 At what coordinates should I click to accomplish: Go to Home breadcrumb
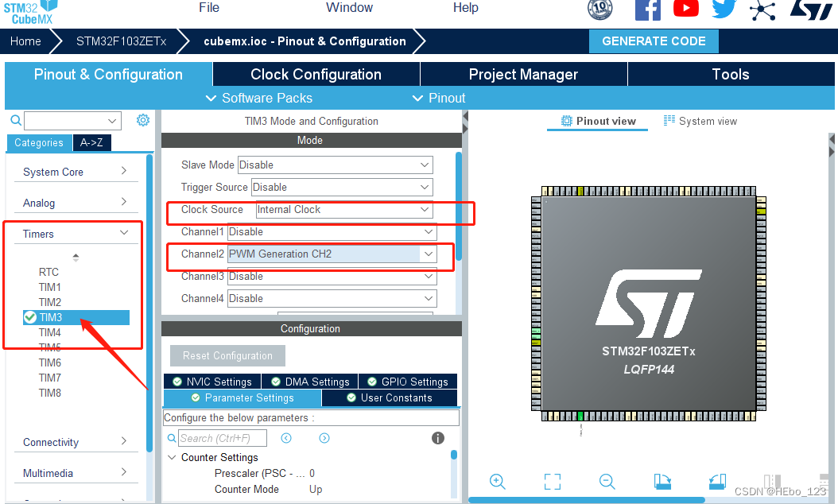pos(25,41)
